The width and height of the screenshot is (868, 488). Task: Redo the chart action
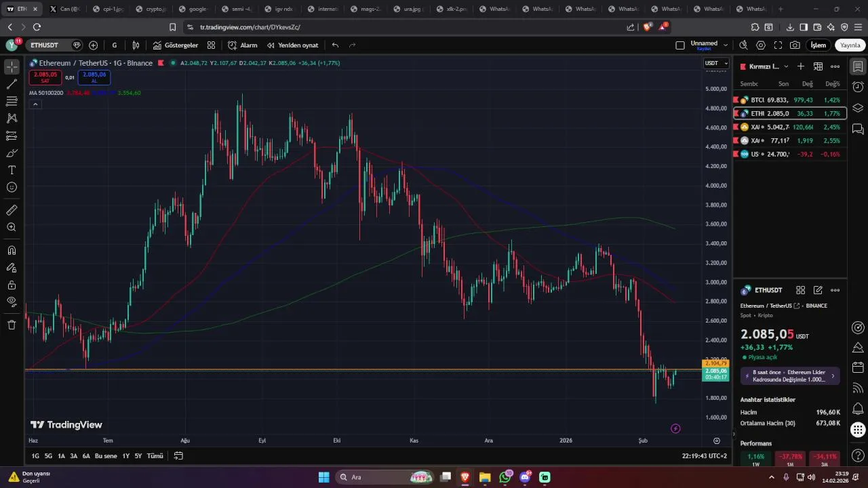352,45
